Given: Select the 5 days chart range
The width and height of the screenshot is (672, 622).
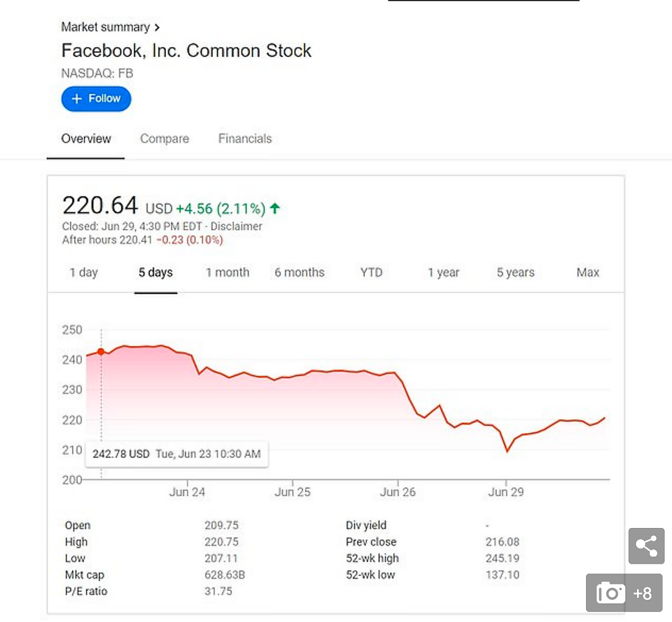Looking at the screenshot, I should (x=156, y=273).
